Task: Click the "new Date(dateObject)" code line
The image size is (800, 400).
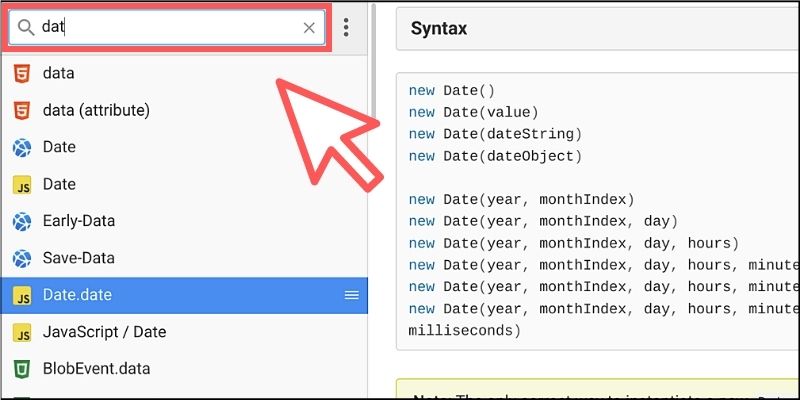Action: pyautogui.click(x=495, y=156)
